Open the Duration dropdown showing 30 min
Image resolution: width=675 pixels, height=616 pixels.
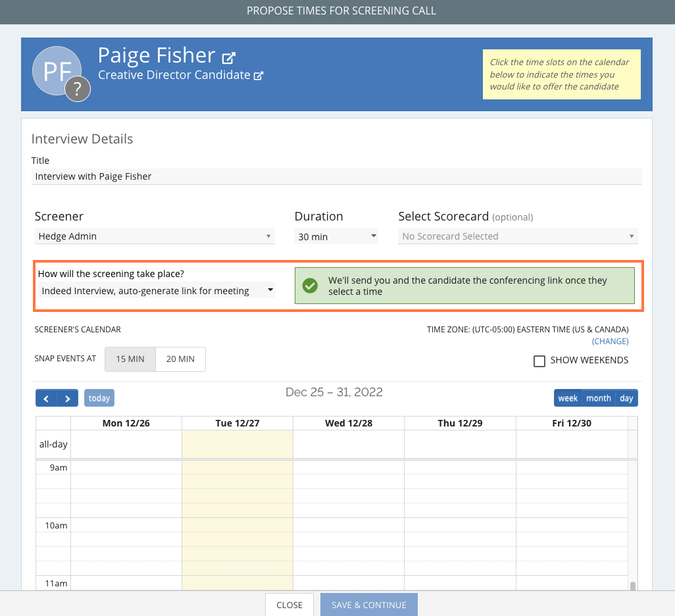click(x=336, y=236)
